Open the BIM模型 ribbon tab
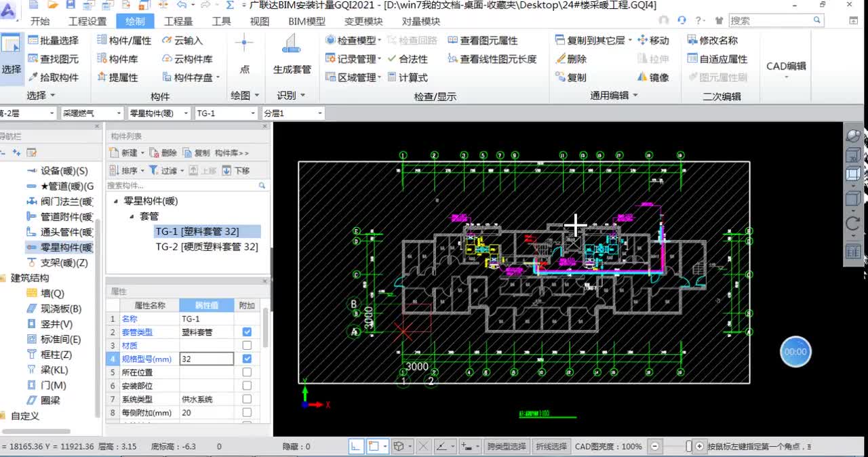This screenshot has width=868, height=457. pos(307,21)
